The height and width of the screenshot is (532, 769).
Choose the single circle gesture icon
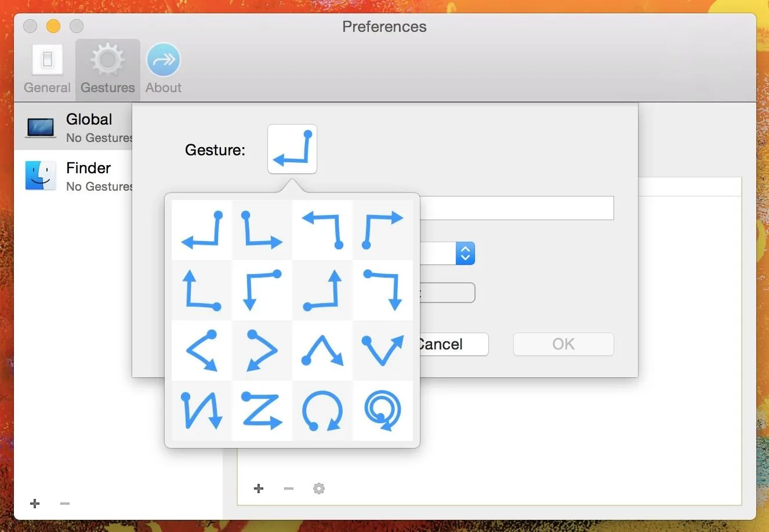coord(322,411)
